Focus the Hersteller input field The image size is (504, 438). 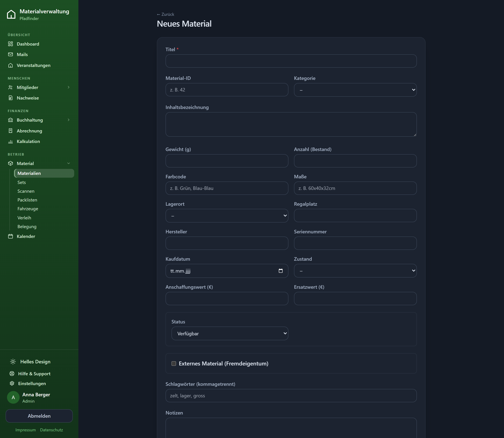tap(227, 243)
